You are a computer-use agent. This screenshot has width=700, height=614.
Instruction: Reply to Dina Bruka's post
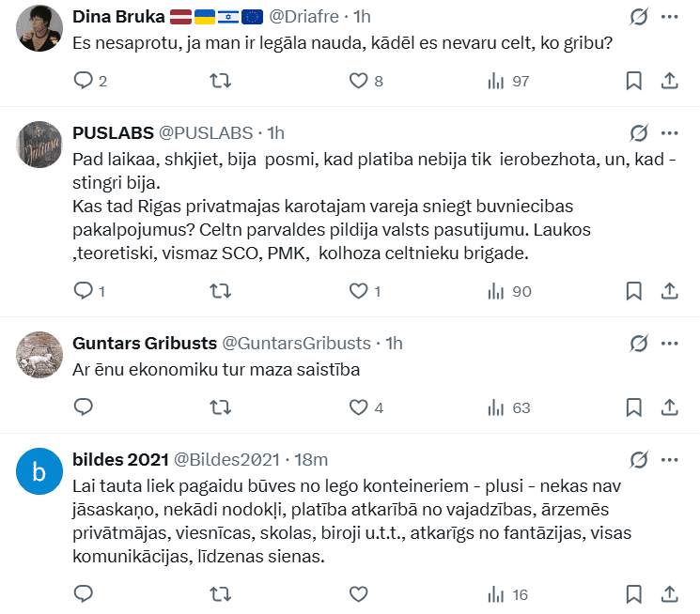click(x=84, y=82)
